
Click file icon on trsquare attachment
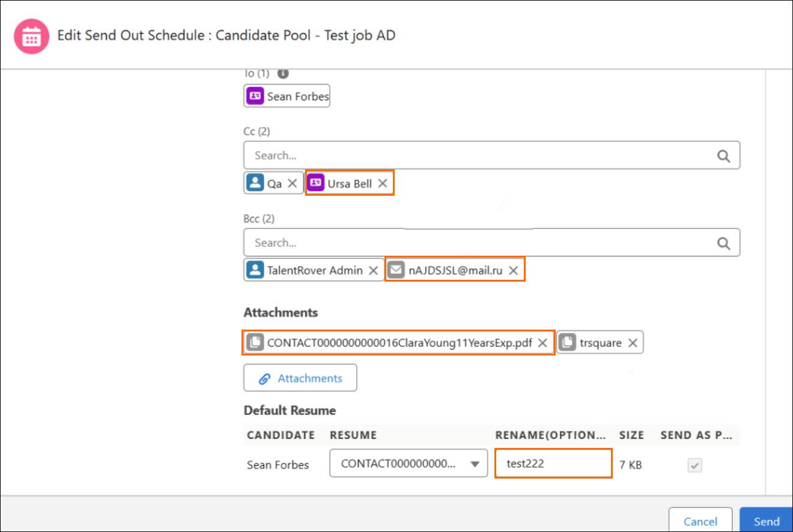(x=568, y=342)
